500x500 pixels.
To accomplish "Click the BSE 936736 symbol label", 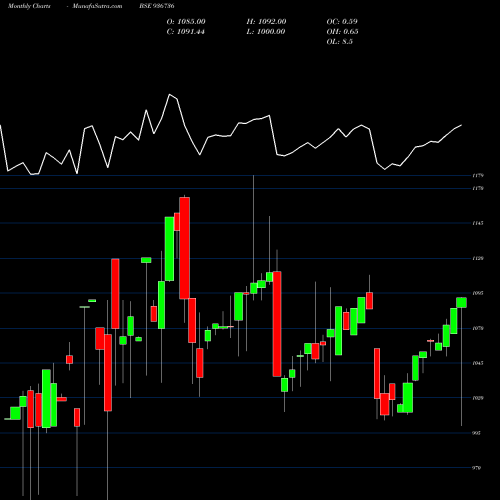I will point(157,6).
